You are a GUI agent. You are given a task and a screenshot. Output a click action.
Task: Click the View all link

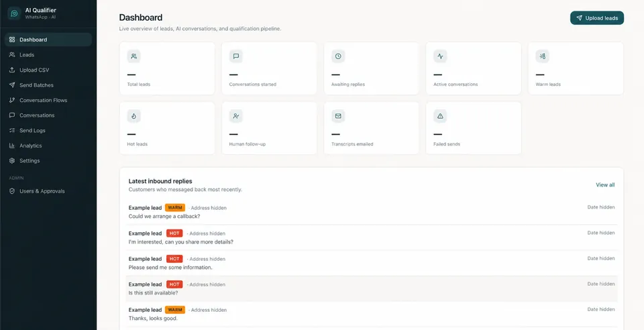tap(605, 184)
